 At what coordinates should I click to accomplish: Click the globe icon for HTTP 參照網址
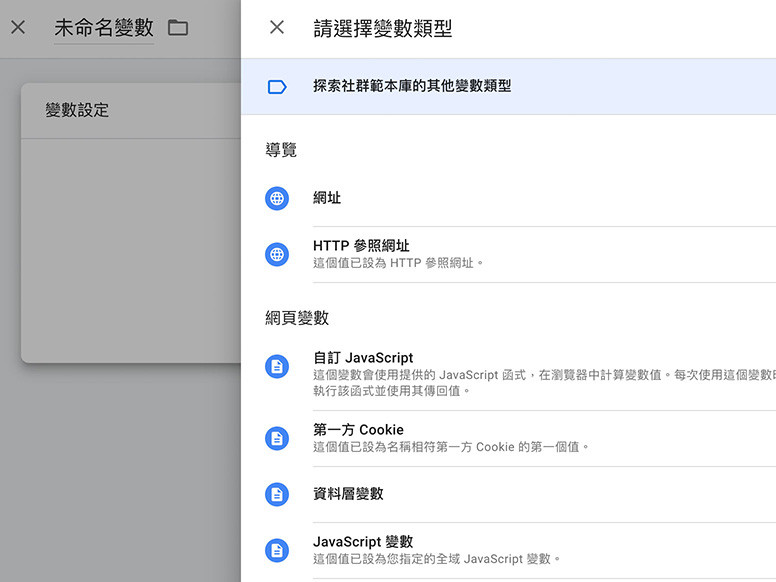click(x=277, y=254)
